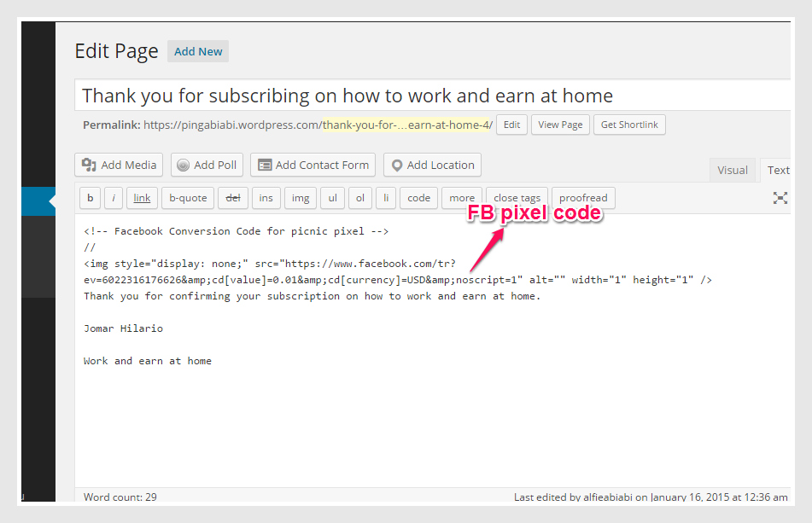This screenshot has height=523, width=812.
Task: Switch to the Visual editor tab
Action: click(732, 170)
